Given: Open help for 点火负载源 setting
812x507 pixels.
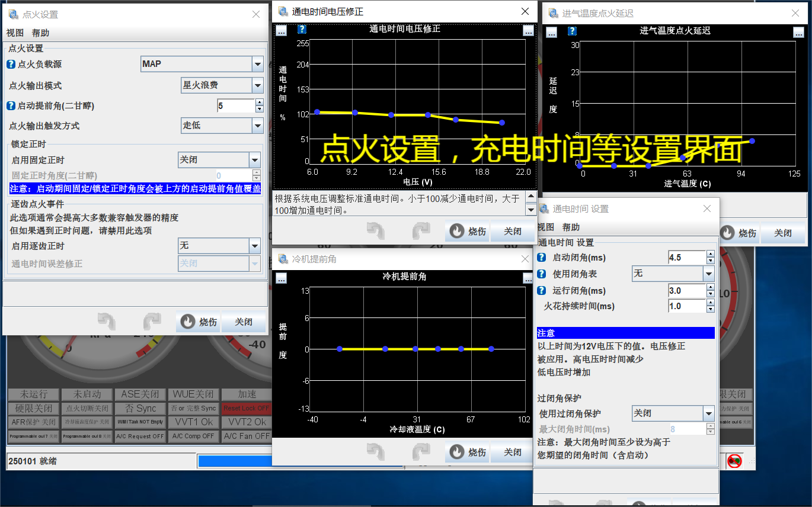Looking at the screenshot, I should coord(11,64).
